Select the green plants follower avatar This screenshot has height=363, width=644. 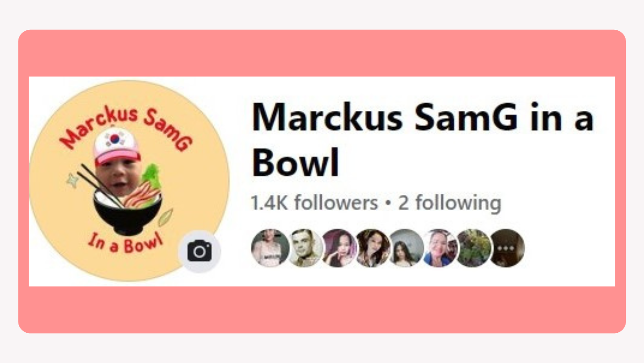473,248
